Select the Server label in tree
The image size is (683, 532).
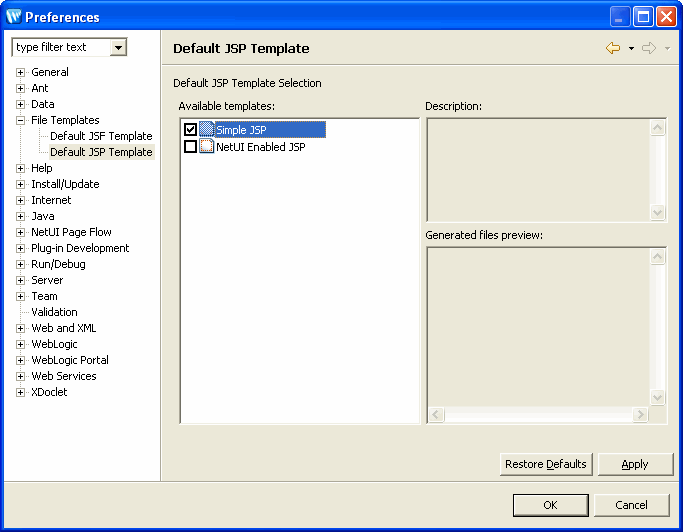coord(47,280)
